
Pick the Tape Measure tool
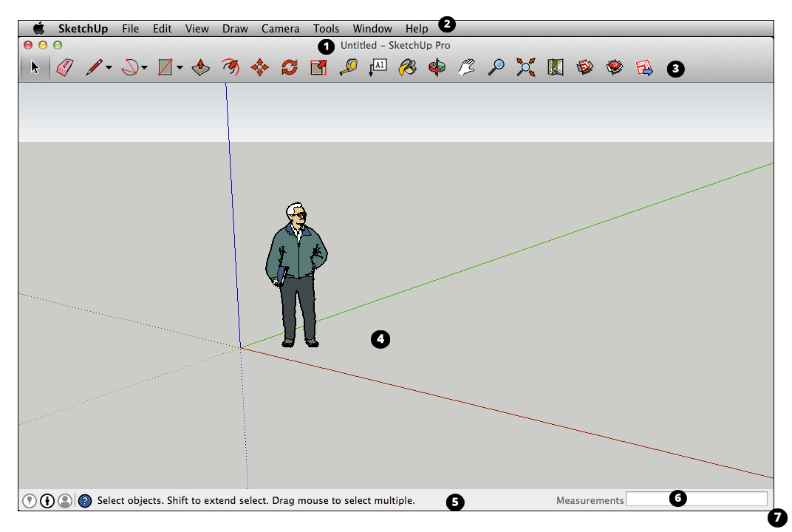[348, 68]
